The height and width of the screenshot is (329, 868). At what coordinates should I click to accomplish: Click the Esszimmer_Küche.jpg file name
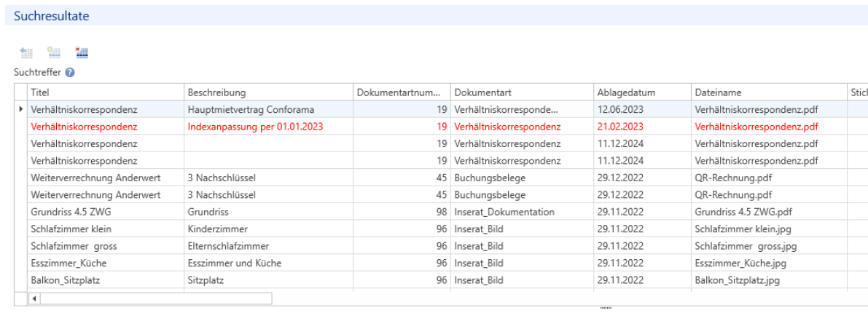740,263
